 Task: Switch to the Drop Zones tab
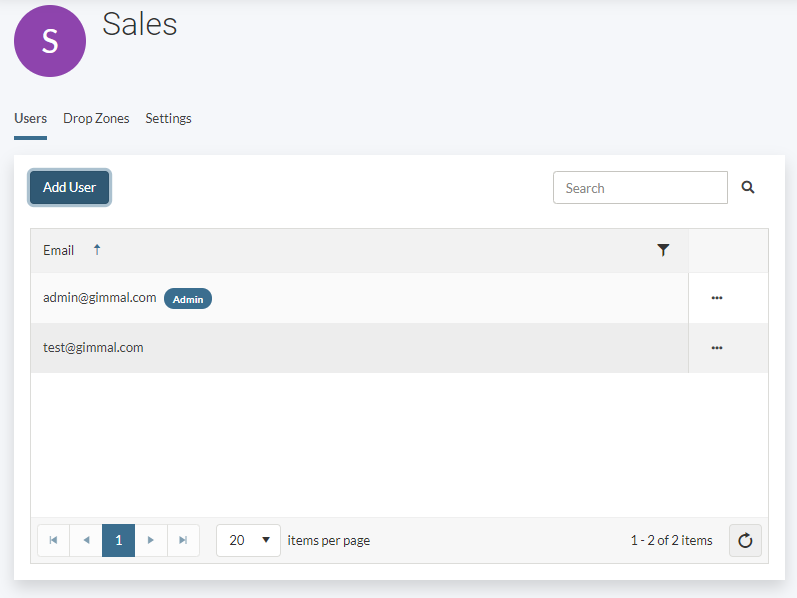point(96,118)
